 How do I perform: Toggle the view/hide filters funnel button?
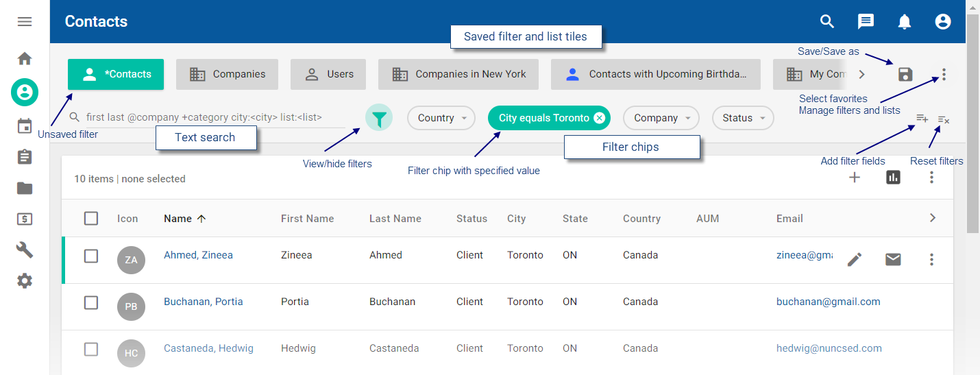coord(379,119)
